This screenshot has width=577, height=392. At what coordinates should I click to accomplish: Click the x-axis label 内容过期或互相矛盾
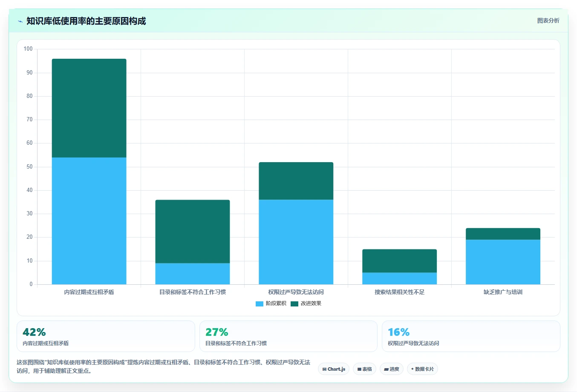point(89,292)
